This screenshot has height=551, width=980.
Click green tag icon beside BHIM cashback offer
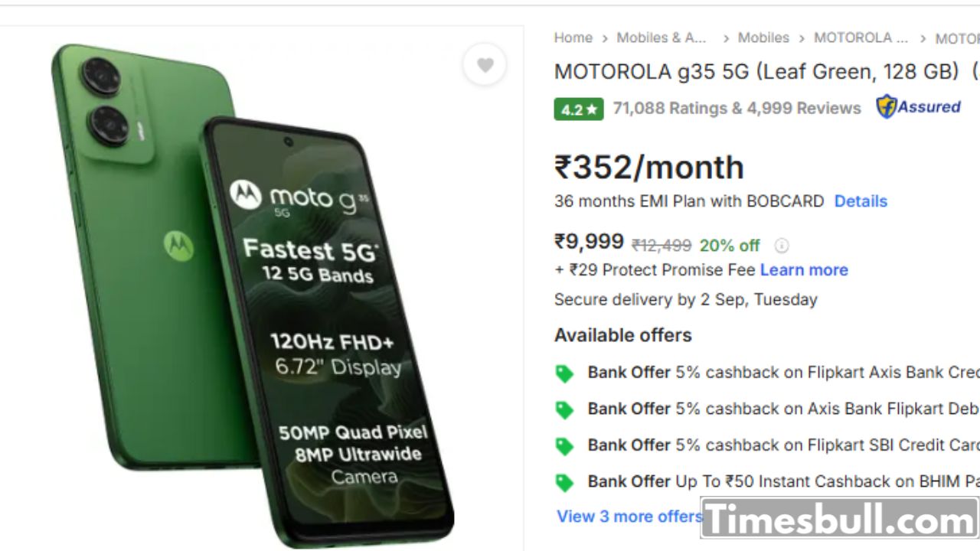point(564,483)
